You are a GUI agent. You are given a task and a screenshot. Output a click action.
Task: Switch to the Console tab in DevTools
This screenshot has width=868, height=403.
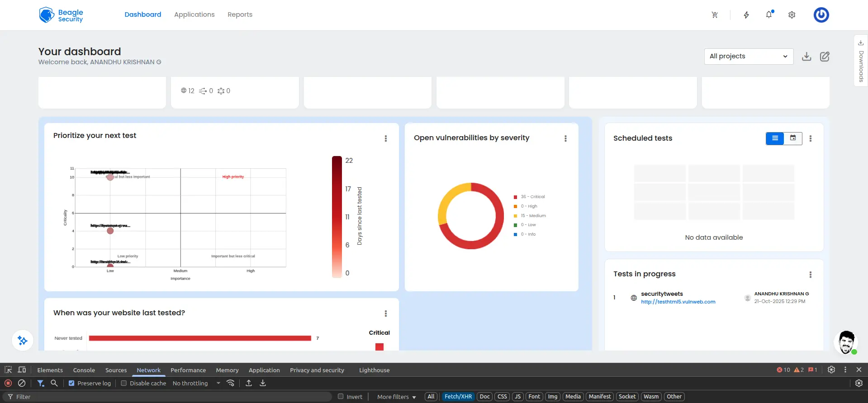tap(84, 370)
